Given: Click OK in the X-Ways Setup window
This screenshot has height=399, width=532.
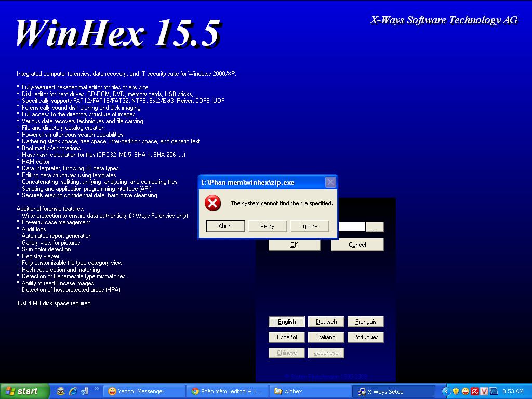Looking at the screenshot, I should 294,245.
